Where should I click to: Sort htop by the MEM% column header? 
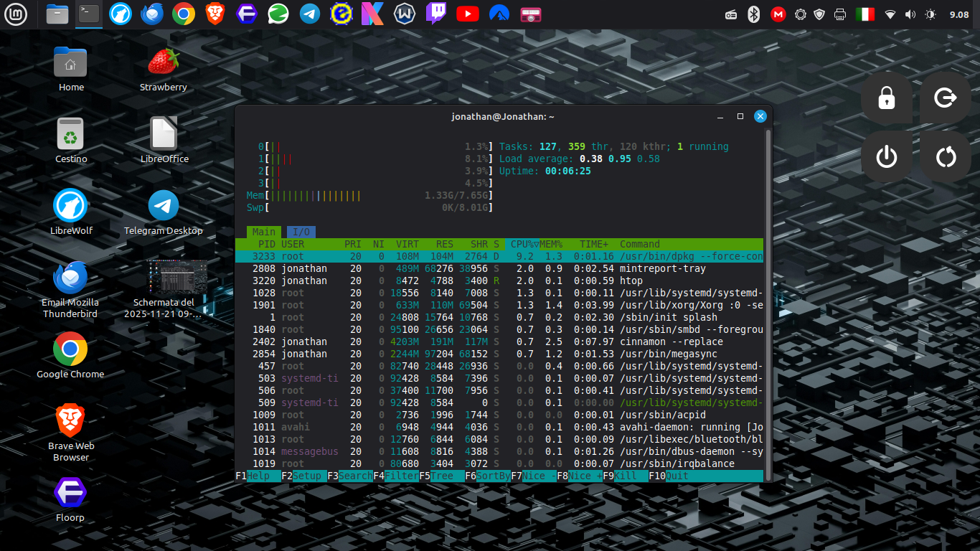click(551, 244)
